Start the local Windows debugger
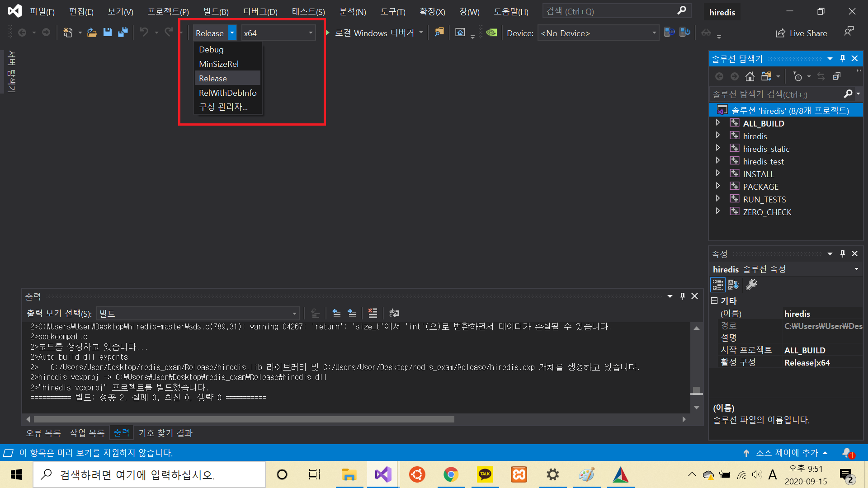This screenshot has height=488, width=868. coord(374,33)
